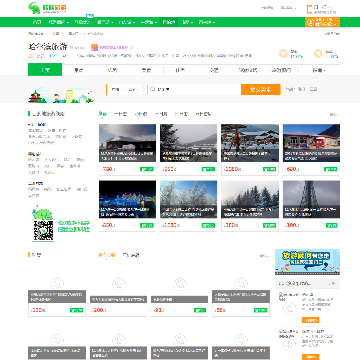Viewport: 360px width, 360px height.
Task: Select the active green home tab
Action: 45,70
